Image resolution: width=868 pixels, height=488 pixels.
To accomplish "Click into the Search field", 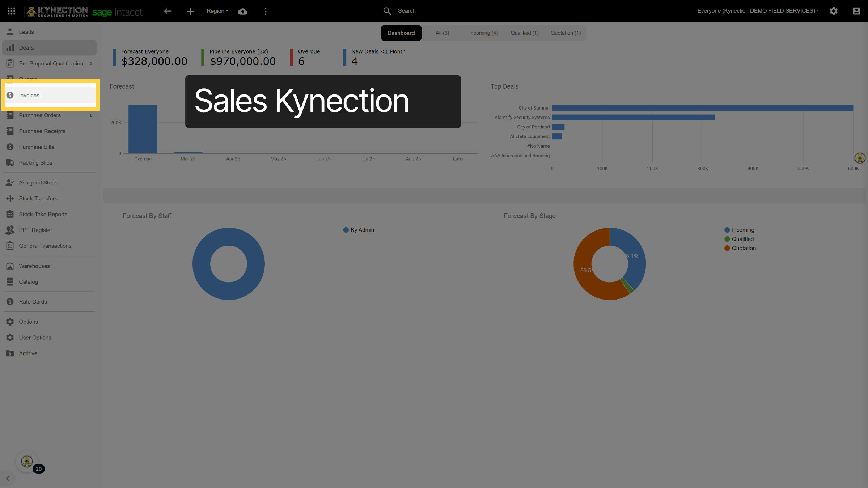I will click(407, 11).
